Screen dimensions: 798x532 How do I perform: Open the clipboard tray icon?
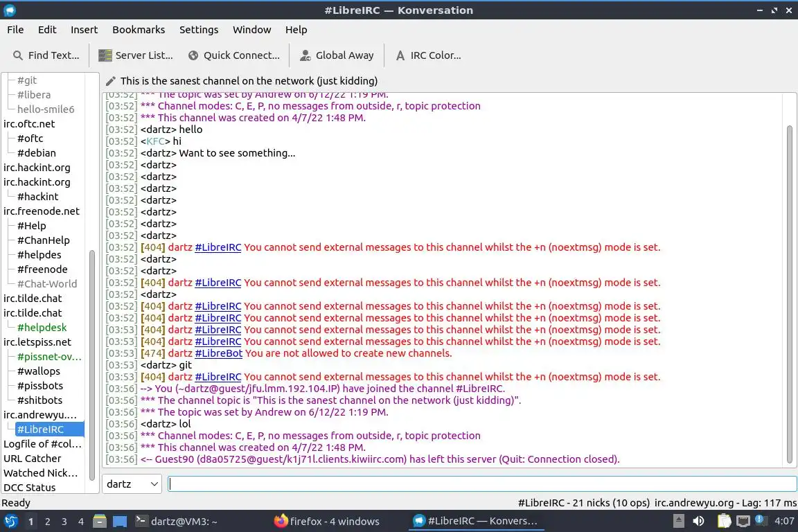pos(724,521)
